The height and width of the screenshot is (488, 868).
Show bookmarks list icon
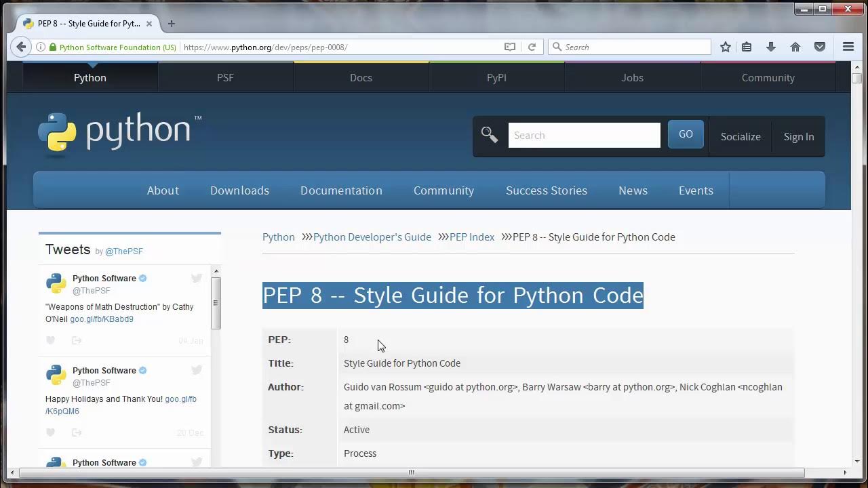[747, 47]
